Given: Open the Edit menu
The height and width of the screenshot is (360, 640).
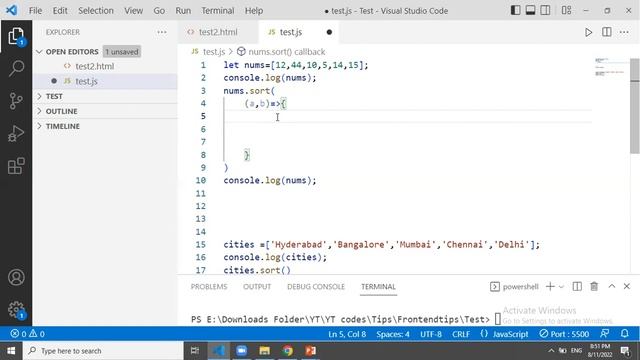Looking at the screenshot, I should [x=60, y=11].
